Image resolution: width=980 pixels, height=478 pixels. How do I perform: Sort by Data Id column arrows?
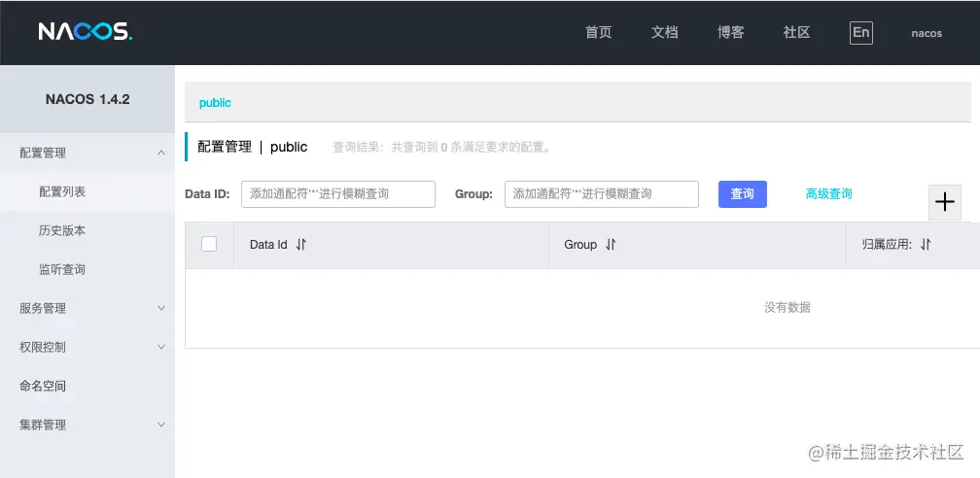coord(300,245)
